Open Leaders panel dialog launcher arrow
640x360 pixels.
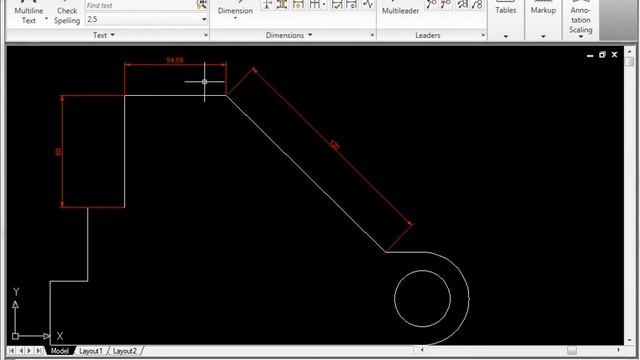pos(483,36)
